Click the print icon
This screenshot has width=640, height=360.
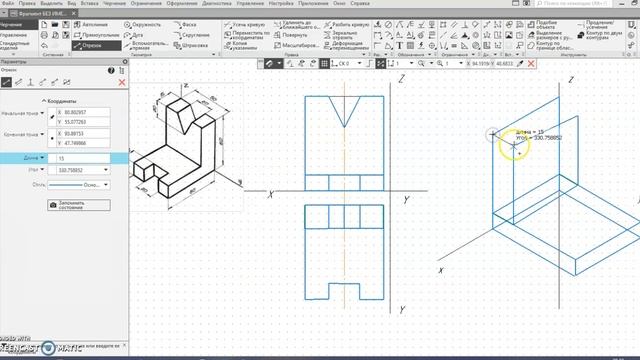pos(44,35)
